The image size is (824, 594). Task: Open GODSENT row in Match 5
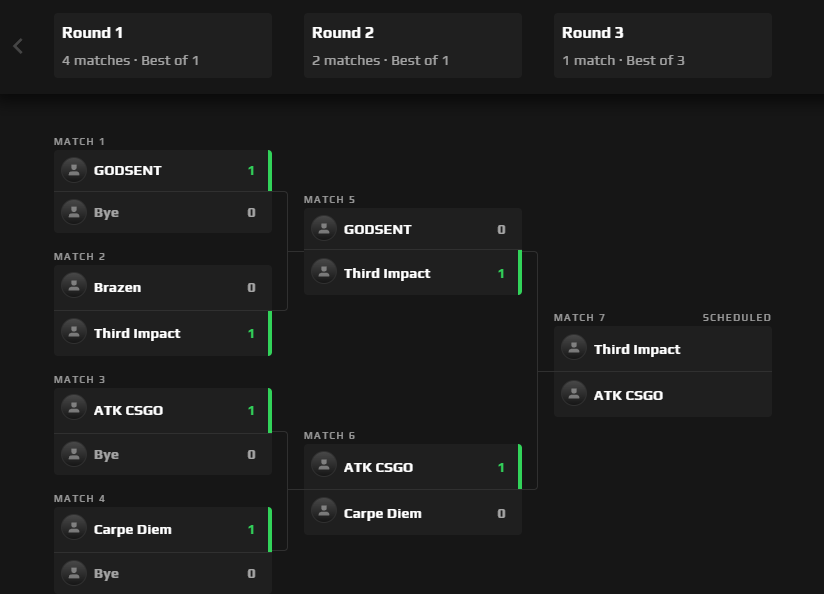(412, 230)
